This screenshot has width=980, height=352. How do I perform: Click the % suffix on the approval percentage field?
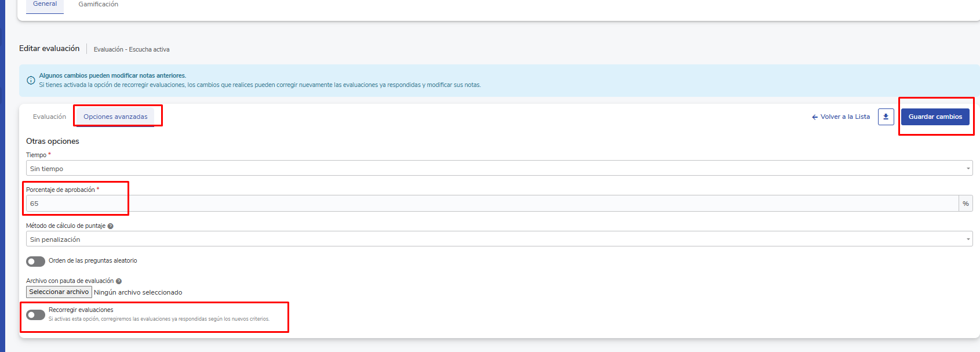point(966,204)
